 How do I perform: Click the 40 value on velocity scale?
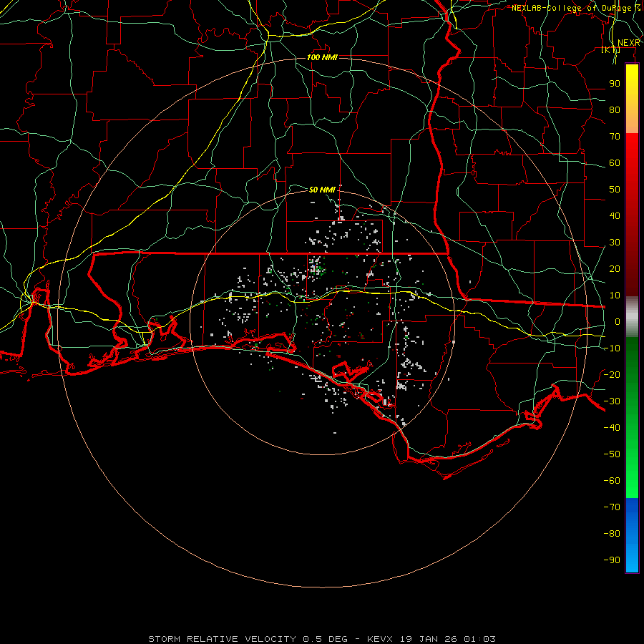pyautogui.click(x=615, y=216)
